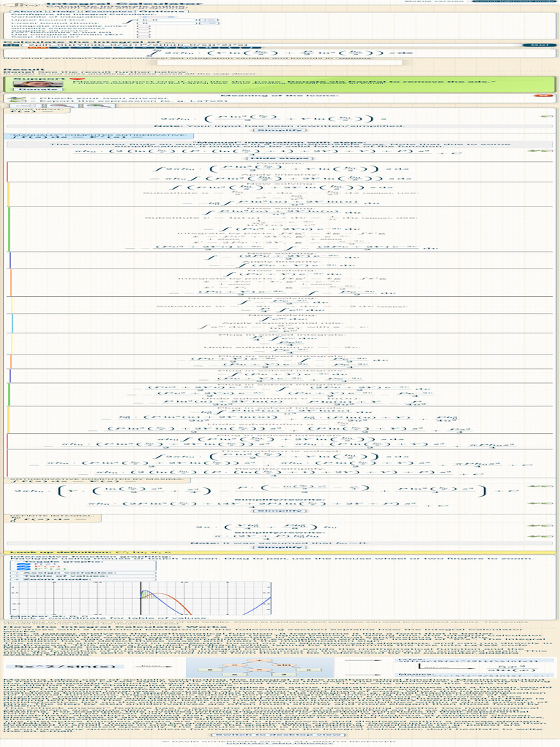Focus the Lower bound input field

(x=167, y=23)
